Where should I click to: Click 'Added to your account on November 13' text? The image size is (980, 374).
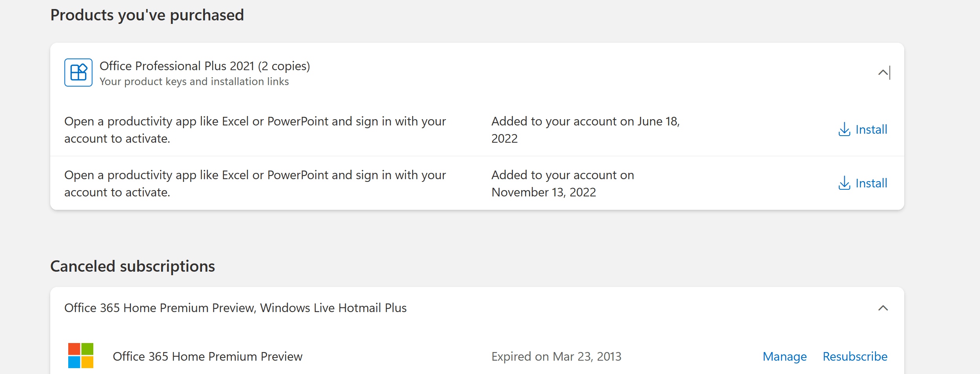[563, 183]
